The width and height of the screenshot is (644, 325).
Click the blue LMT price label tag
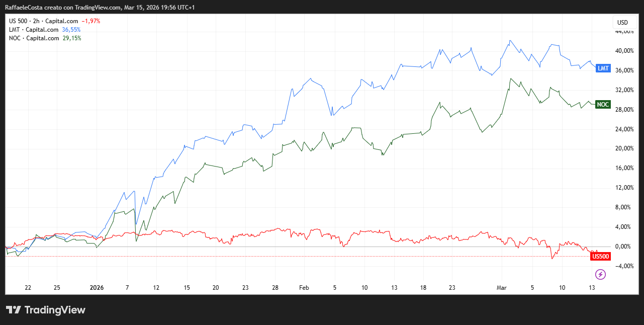[x=603, y=68]
